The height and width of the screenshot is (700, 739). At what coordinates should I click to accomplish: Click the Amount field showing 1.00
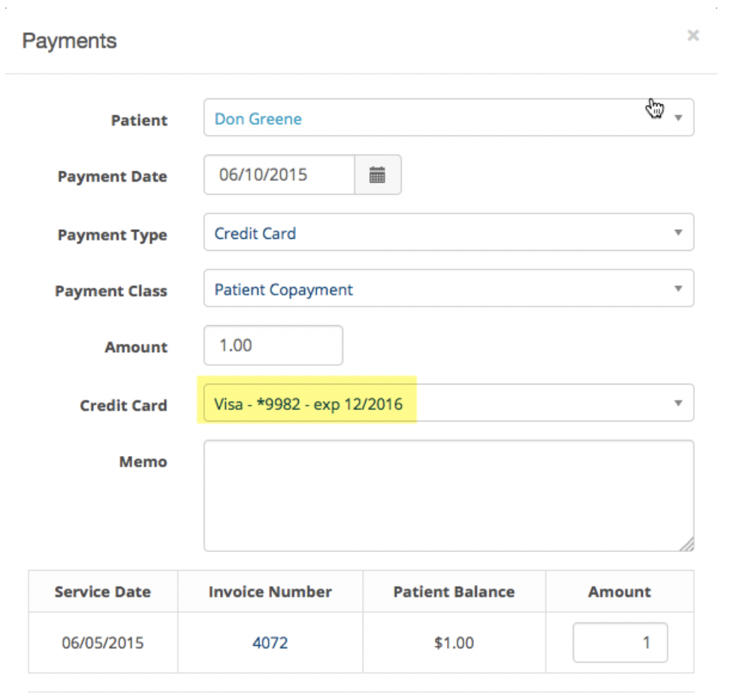[273, 345]
